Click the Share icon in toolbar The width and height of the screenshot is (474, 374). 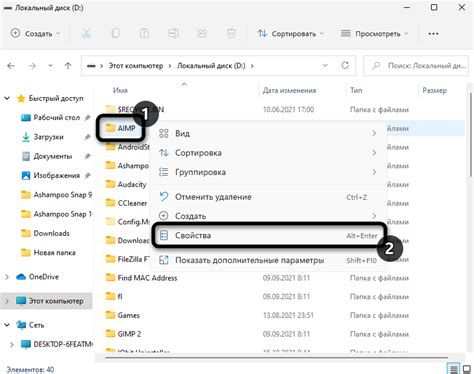[x=202, y=33]
